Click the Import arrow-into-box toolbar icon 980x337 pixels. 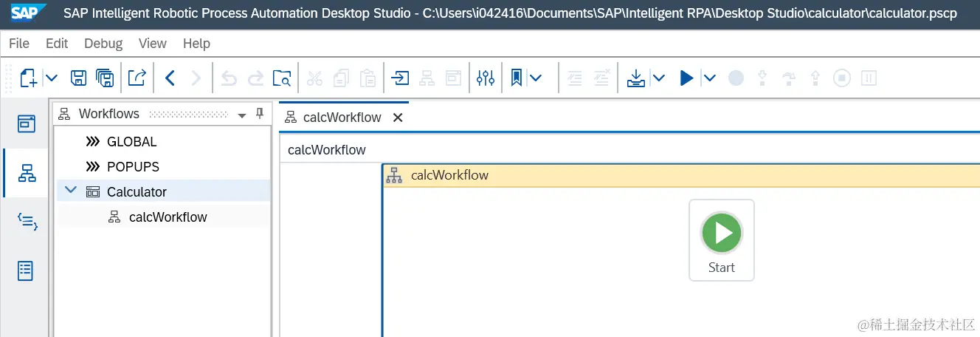[x=400, y=78]
